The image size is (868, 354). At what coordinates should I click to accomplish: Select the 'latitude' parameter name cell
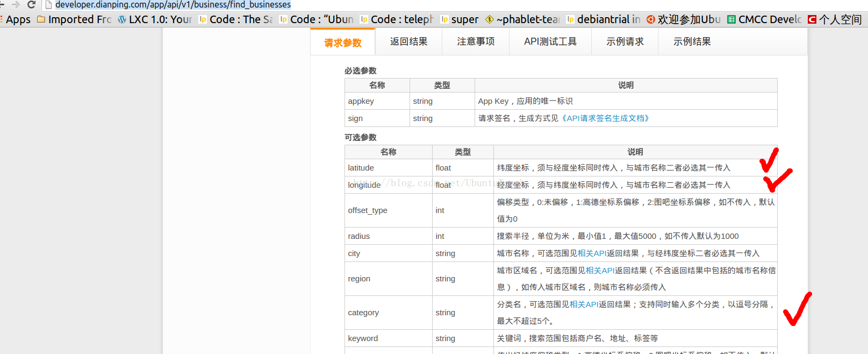pyautogui.click(x=389, y=168)
